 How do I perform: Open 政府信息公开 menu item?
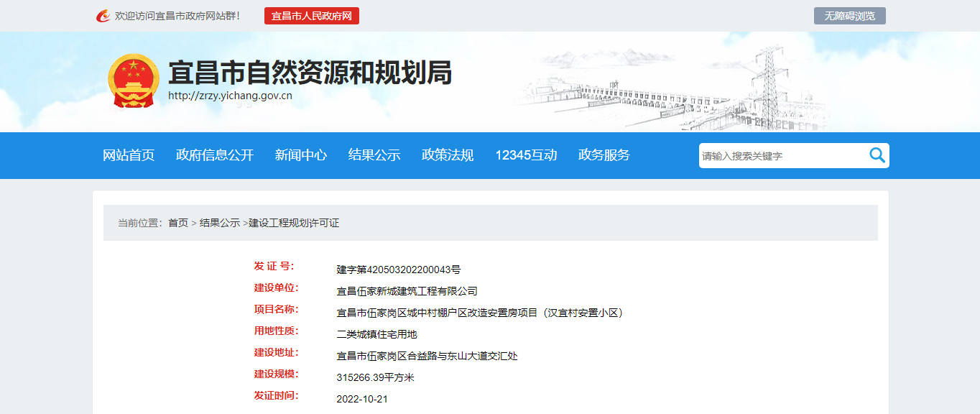click(x=215, y=155)
